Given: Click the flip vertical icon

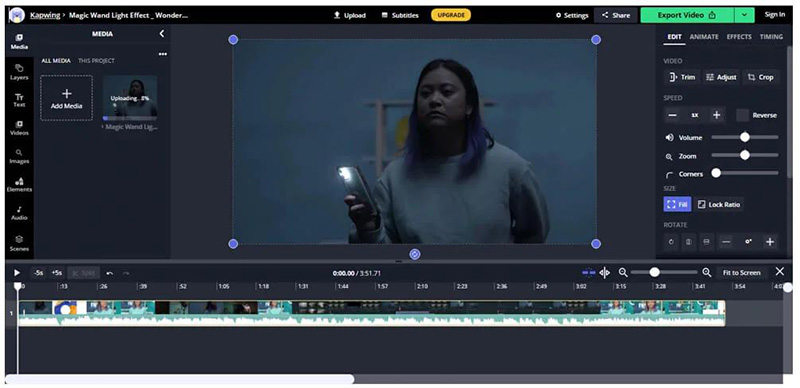Looking at the screenshot, I should (x=706, y=242).
